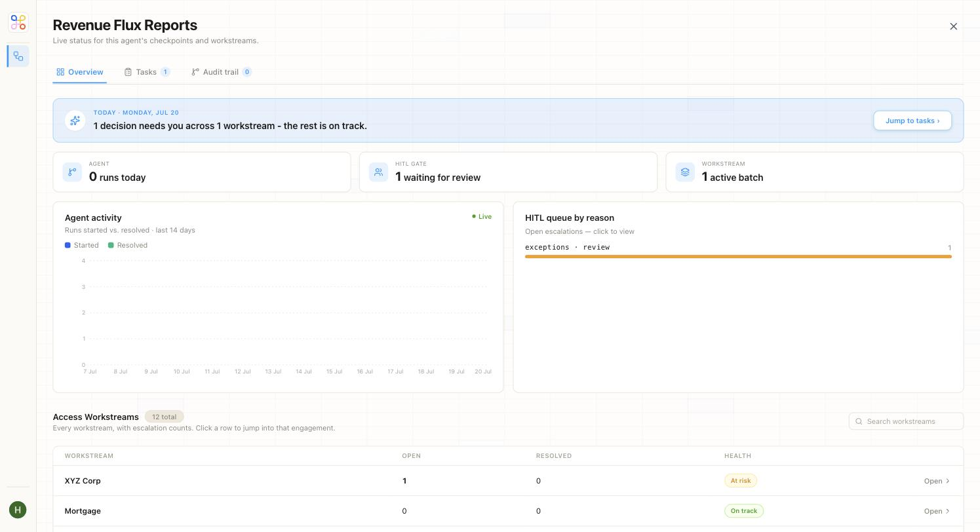This screenshot has height=532, width=980.
Task: Click the WORKSTREAM column header
Action: coord(89,456)
